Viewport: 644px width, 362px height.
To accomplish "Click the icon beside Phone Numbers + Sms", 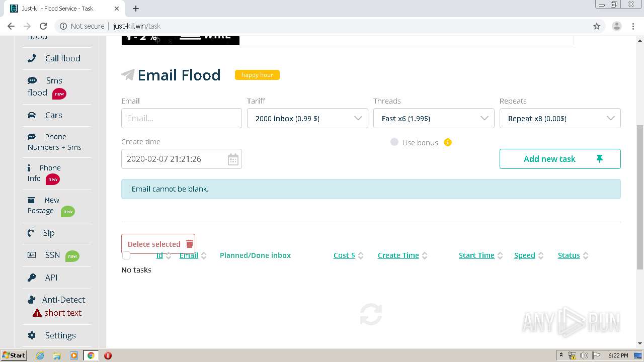I will pyautogui.click(x=32, y=137).
